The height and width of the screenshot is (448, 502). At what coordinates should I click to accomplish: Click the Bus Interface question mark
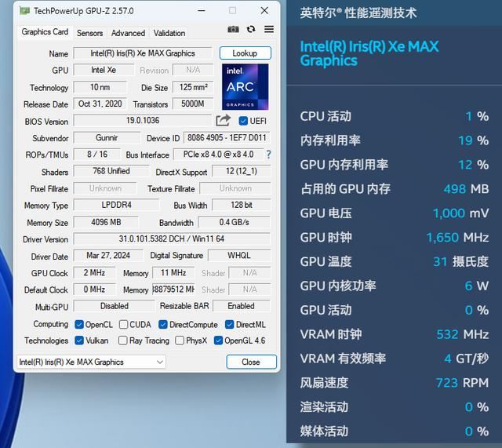pos(268,155)
